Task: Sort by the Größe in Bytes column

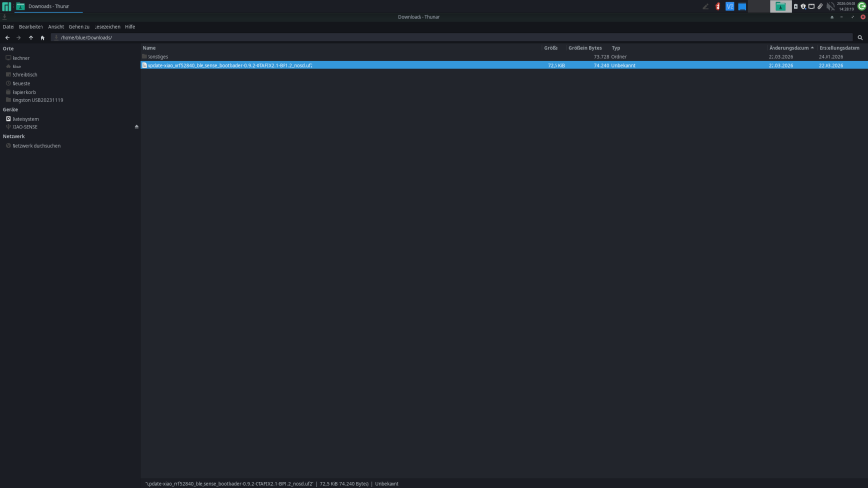Action: click(x=584, y=47)
